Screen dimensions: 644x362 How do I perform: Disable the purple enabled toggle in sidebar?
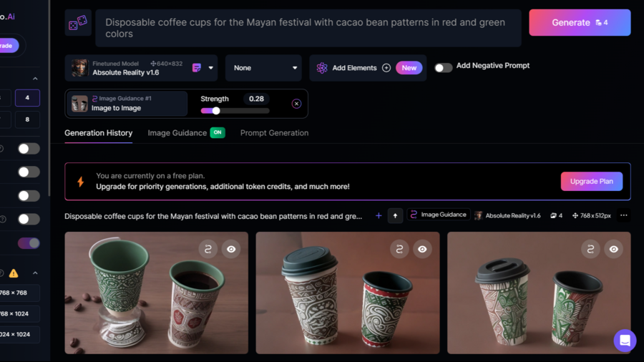pos(29,243)
